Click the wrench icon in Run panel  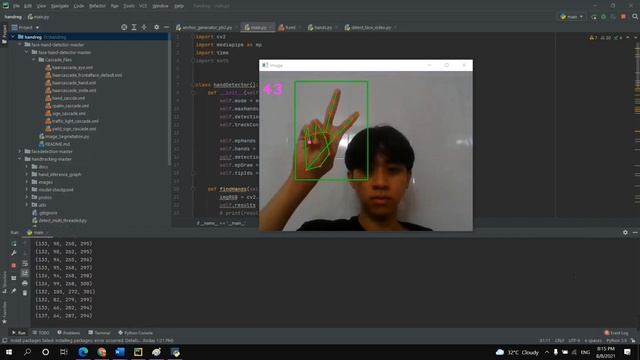[x=14, y=253]
